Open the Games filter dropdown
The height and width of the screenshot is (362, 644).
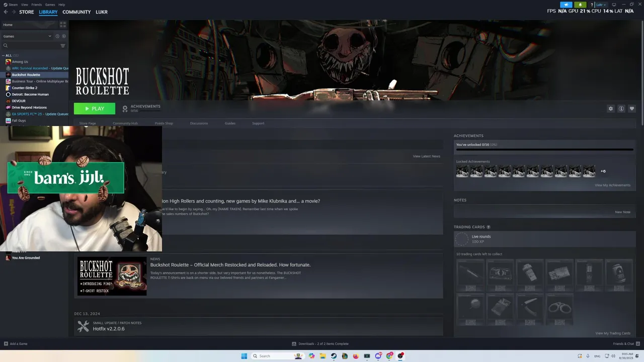(27, 36)
